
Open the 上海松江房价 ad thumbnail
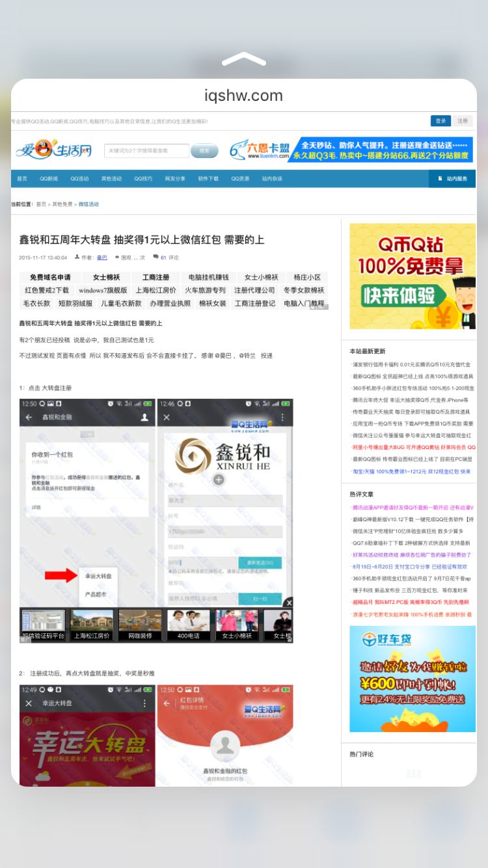click(x=92, y=625)
